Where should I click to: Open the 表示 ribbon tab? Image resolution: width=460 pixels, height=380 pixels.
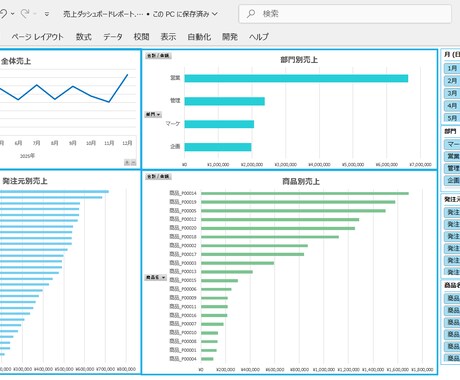click(x=168, y=37)
